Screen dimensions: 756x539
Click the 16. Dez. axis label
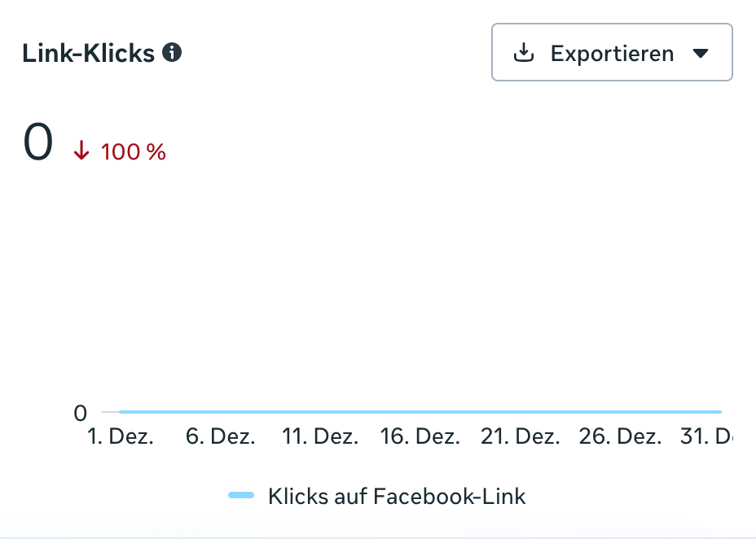coord(420,436)
